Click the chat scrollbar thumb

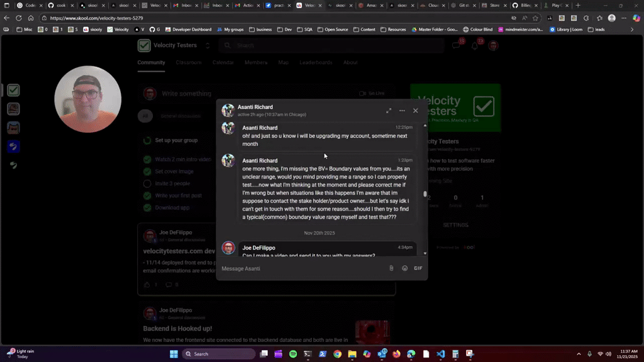(x=425, y=194)
